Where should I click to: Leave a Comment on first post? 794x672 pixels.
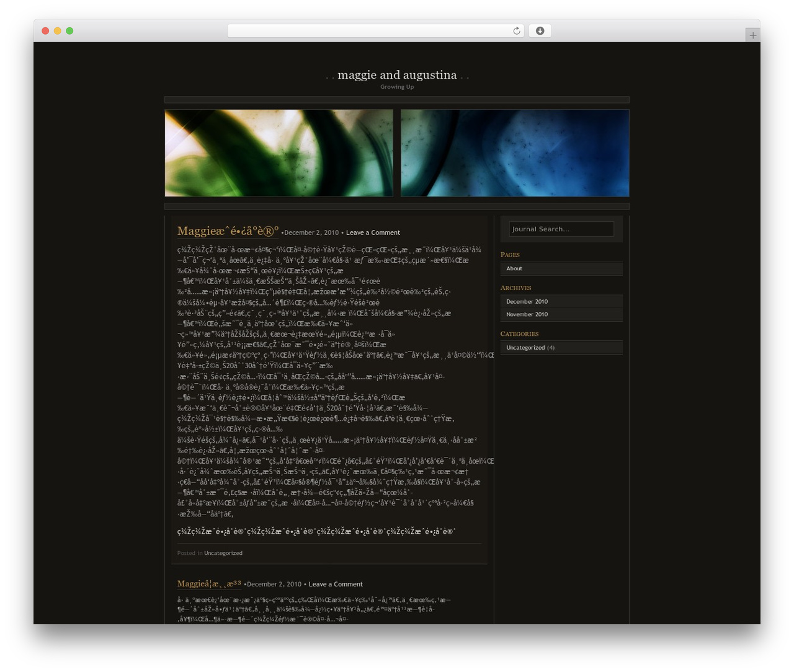(x=373, y=233)
